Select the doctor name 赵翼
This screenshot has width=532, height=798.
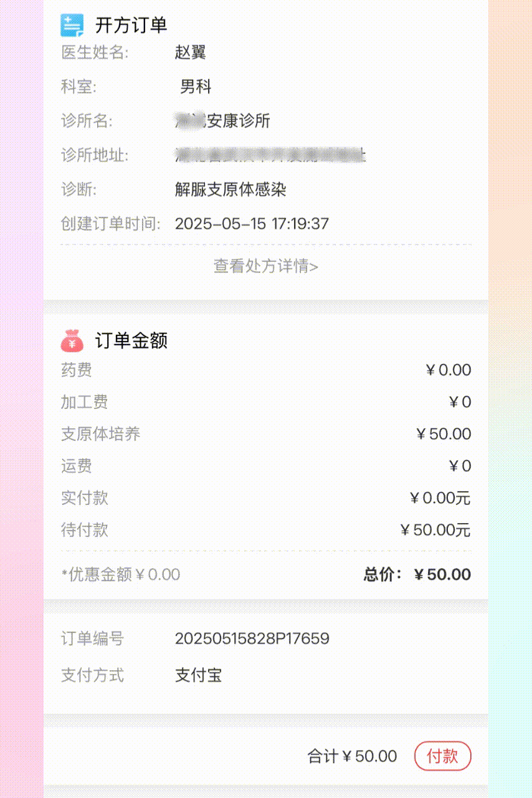190,52
